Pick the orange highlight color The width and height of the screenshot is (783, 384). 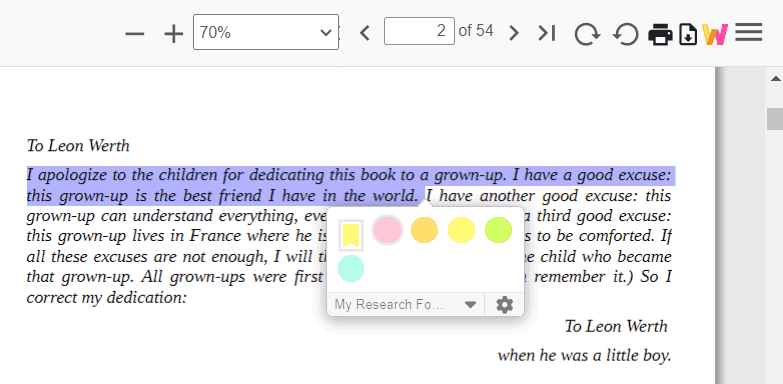click(424, 230)
